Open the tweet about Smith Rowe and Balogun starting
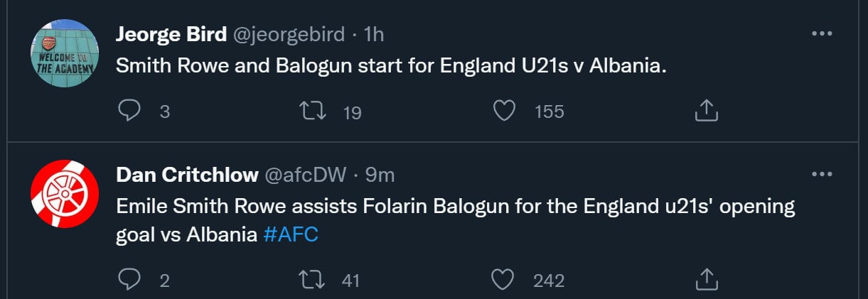 tap(391, 67)
